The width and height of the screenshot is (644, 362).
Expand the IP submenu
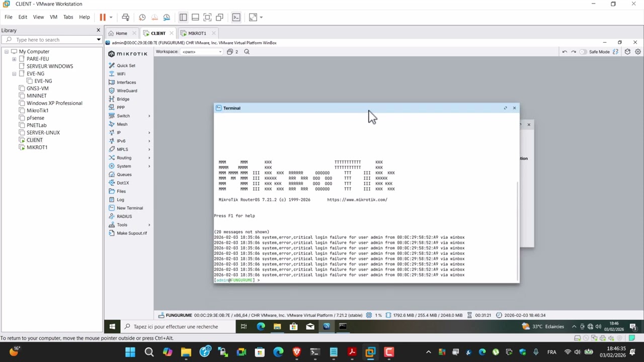pos(149,133)
